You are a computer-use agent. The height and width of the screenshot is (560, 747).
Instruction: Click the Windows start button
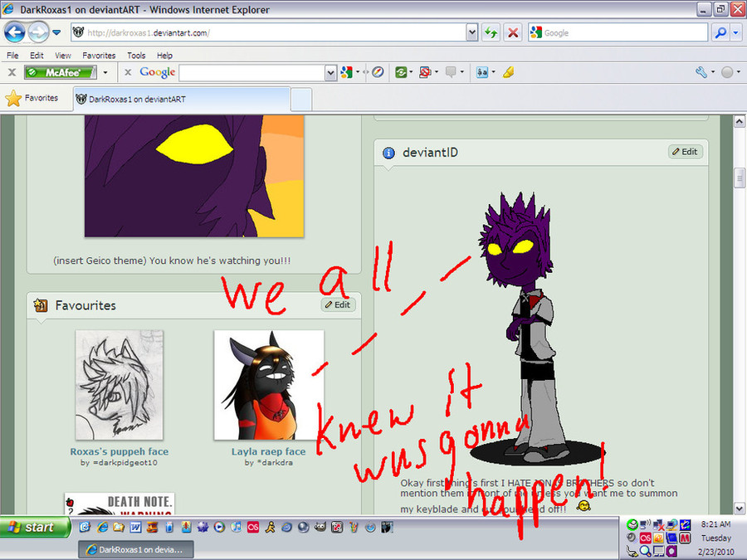pyautogui.click(x=35, y=527)
